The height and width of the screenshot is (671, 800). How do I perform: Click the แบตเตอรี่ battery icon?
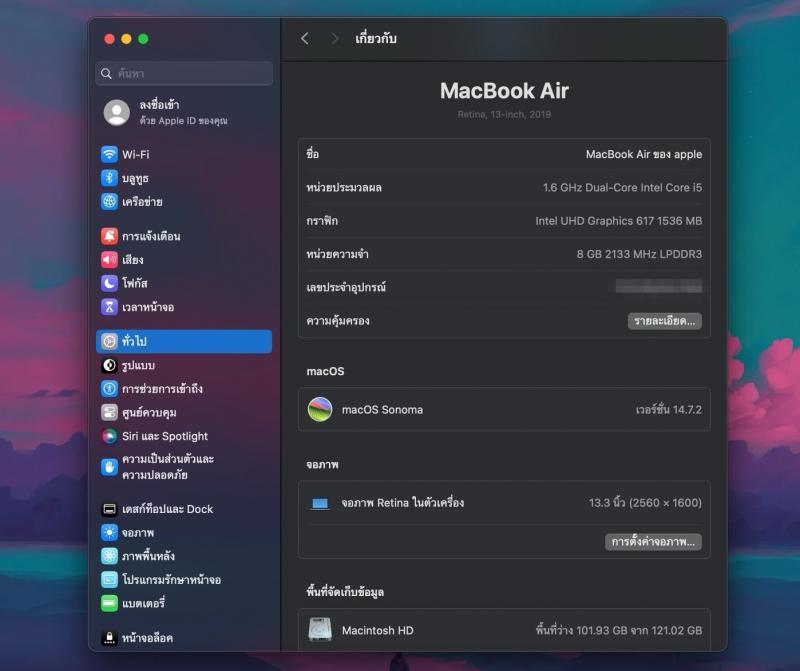click(x=110, y=603)
